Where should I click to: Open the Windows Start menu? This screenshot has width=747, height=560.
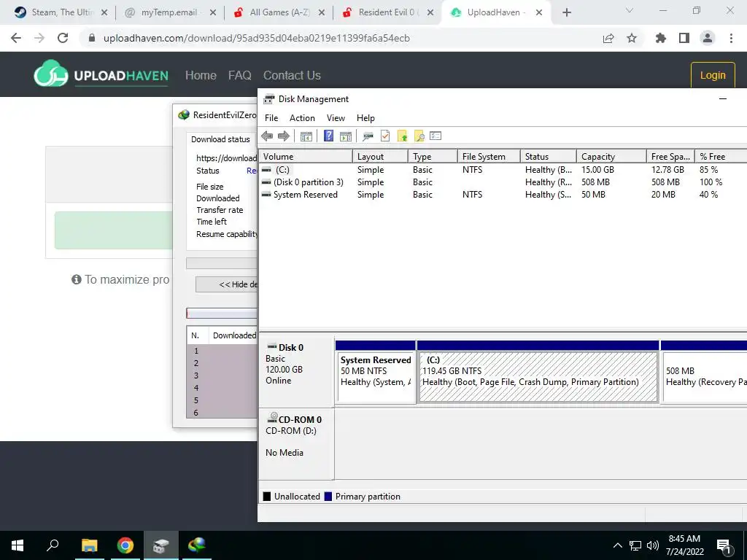point(18,545)
